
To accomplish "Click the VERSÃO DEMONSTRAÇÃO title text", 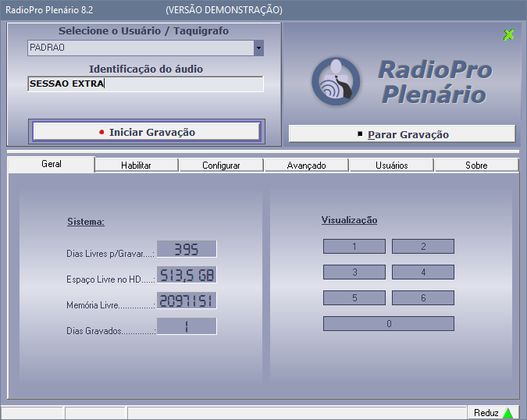I will click(x=224, y=10).
